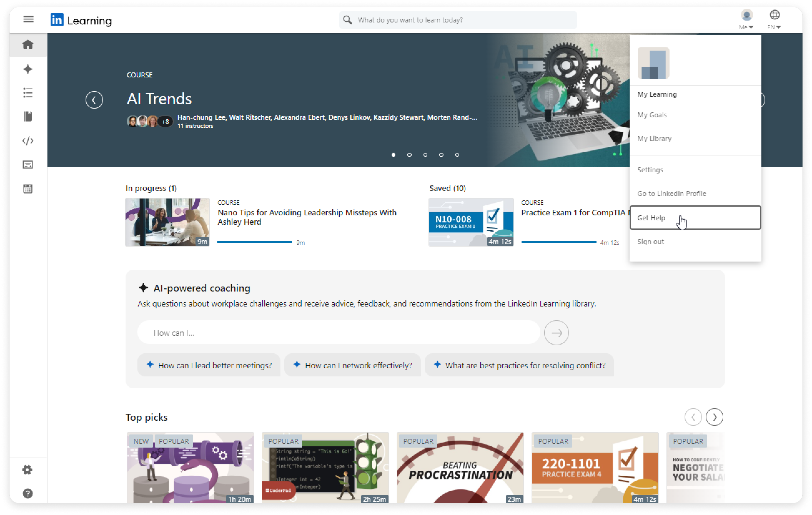Select the first banner carousel dot
This screenshot has height=515, width=812.
tap(393, 155)
